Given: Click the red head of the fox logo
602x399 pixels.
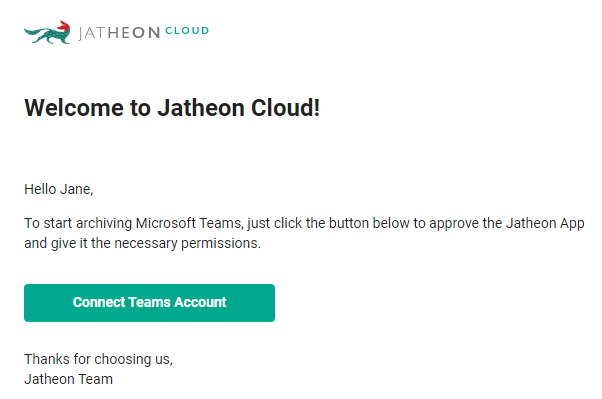Looking at the screenshot, I should [x=64, y=26].
